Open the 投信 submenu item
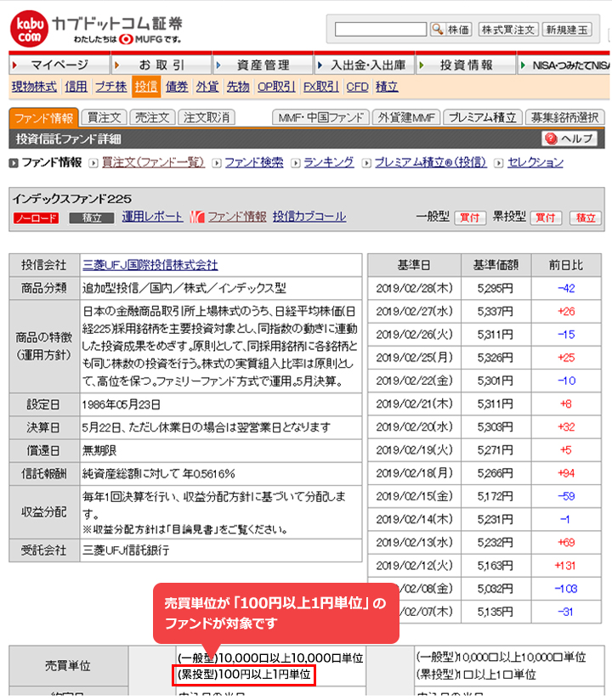Image resolution: width=612 pixels, height=700 pixels. pos(145,86)
